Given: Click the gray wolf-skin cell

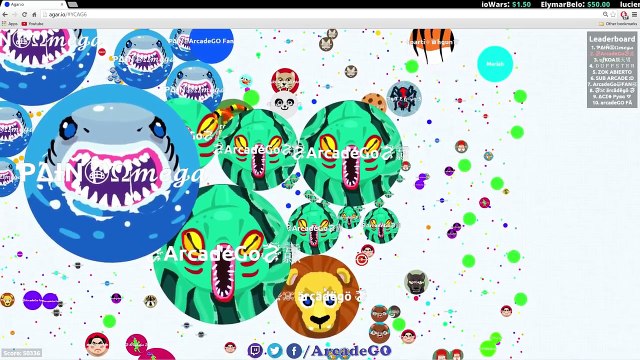Looking at the screenshot, I should [x=416, y=282].
